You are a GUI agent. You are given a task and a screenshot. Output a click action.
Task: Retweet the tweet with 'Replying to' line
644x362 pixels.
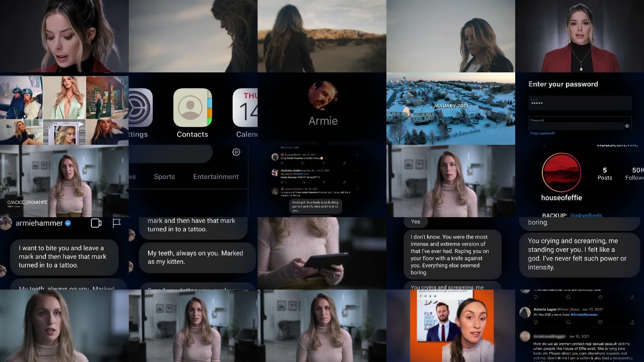[x=303, y=182]
